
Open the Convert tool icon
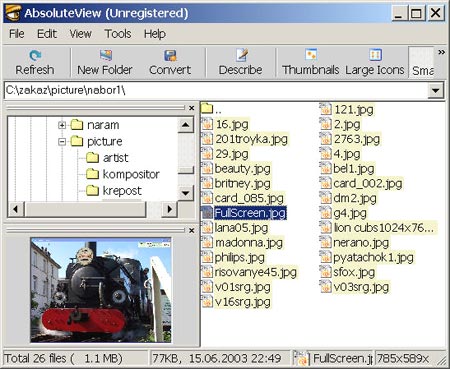[170, 55]
